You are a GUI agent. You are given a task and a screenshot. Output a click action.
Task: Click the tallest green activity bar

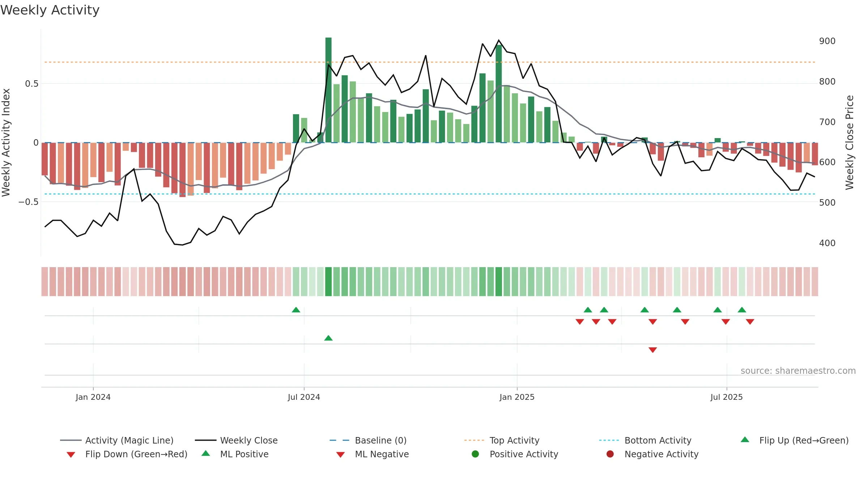(328, 90)
